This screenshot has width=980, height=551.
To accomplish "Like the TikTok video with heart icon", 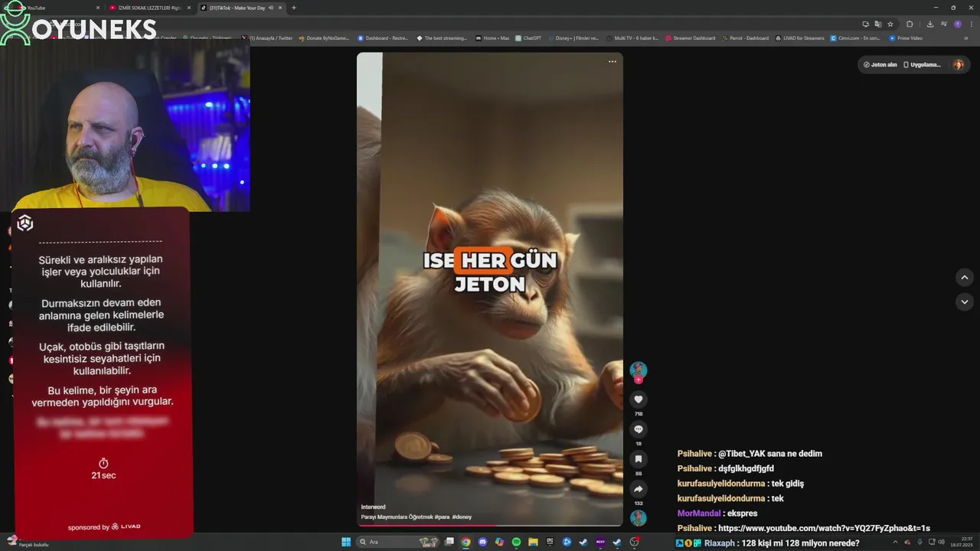I will click(x=639, y=399).
